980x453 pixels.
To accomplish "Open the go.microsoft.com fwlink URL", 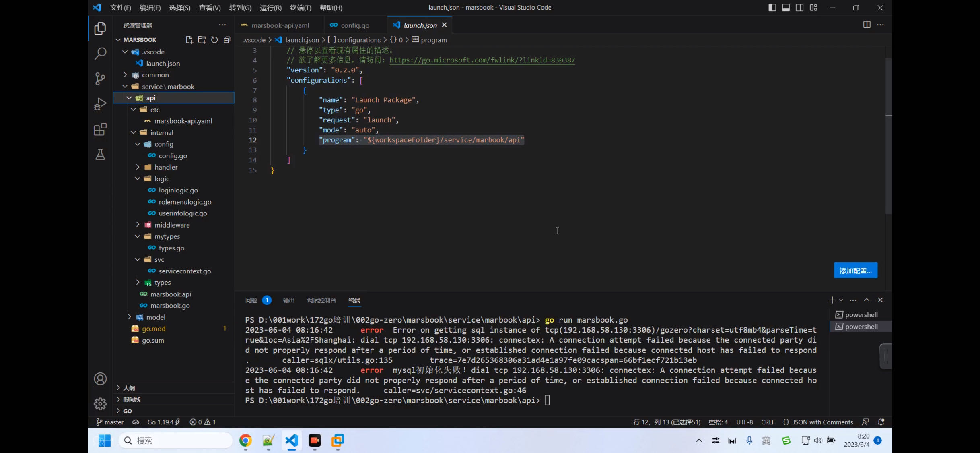I will pos(482,60).
